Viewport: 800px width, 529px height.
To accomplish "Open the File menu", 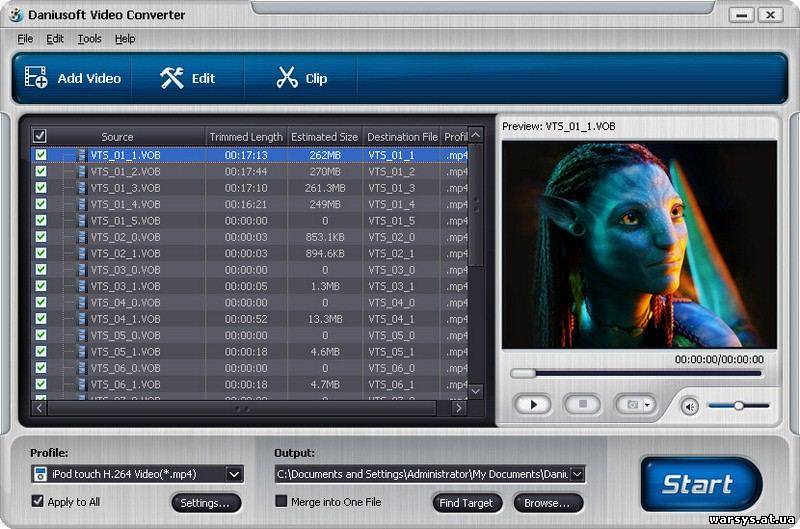I will click(25, 39).
